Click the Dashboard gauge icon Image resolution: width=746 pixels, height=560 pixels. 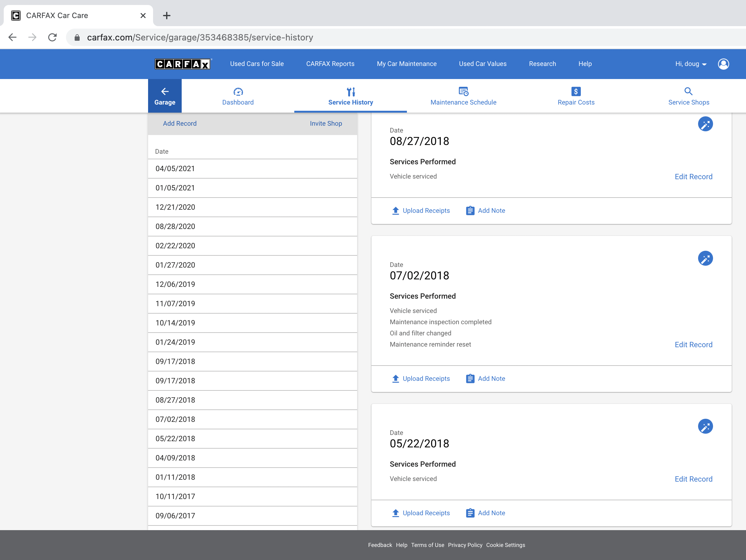[238, 91]
